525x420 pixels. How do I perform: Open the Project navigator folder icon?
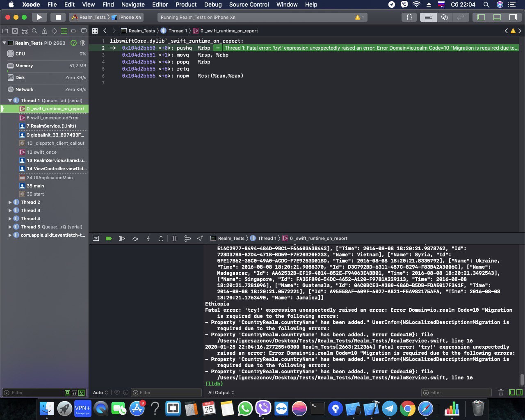pyautogui.click(x=5, y=31)
